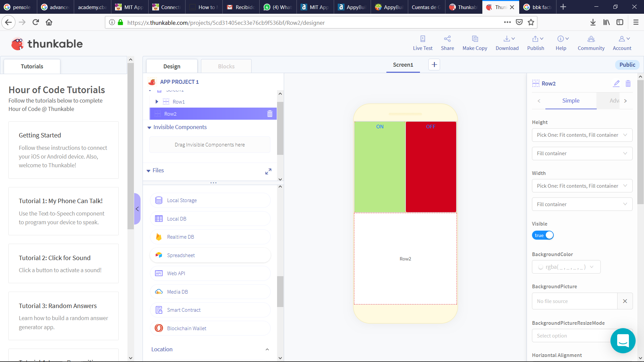The width and height of the screenshot is (644, 362).
Task: Add a Spreadsheet component
Action: click(210, 255)
